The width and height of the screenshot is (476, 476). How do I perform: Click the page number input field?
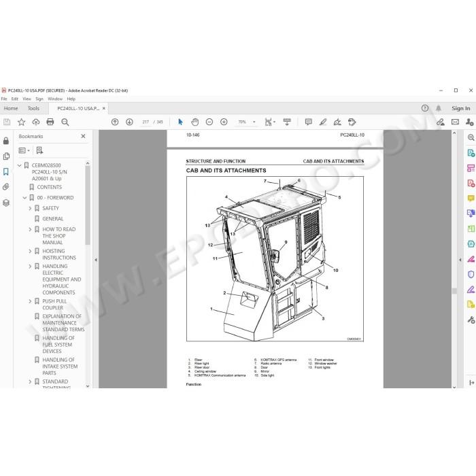(146, 122)
